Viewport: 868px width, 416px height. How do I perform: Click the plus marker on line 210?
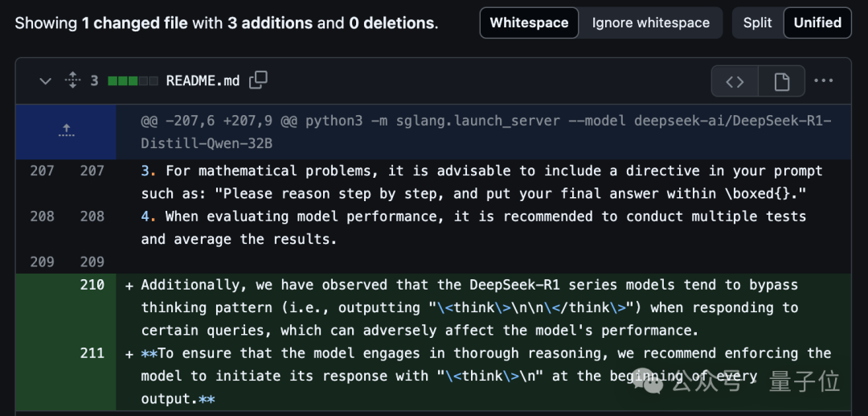tap(129, 286)
